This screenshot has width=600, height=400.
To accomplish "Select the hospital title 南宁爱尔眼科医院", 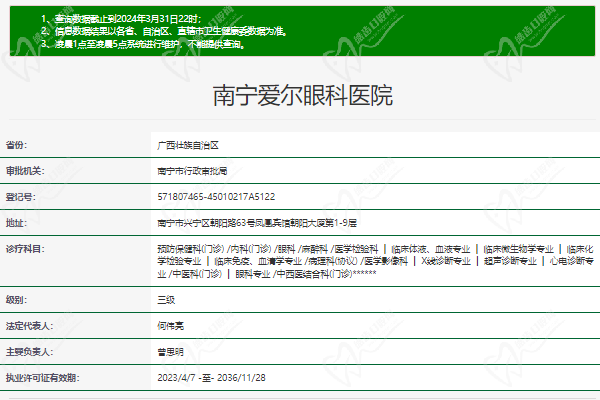I will click(x=303, y=96).
